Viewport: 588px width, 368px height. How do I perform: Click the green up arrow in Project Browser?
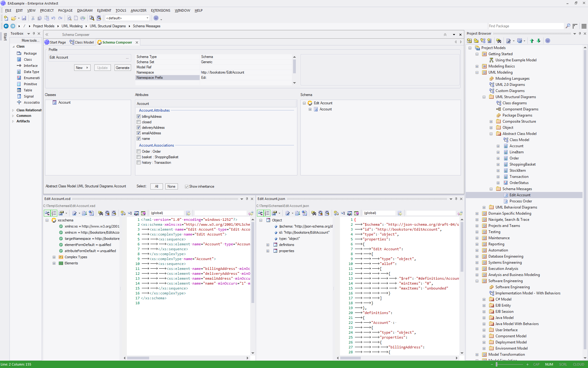(532, 41)
